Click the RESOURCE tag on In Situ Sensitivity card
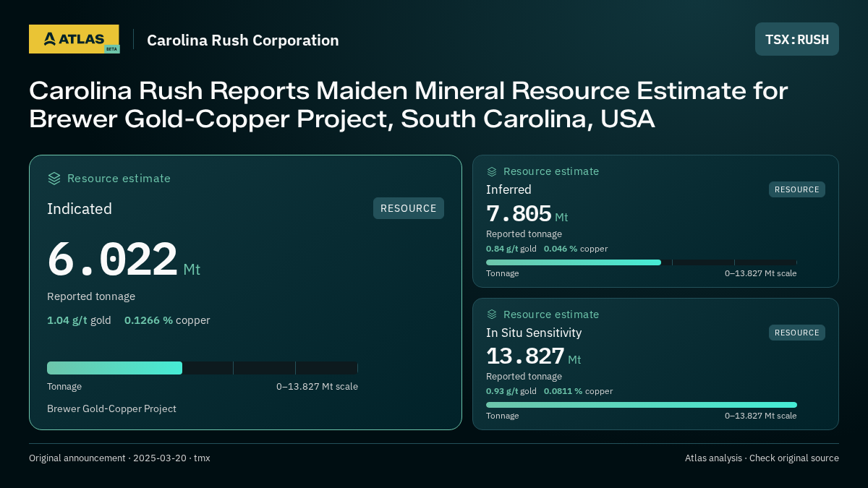The width and height of the screenshot is (868, 488). 797,333
